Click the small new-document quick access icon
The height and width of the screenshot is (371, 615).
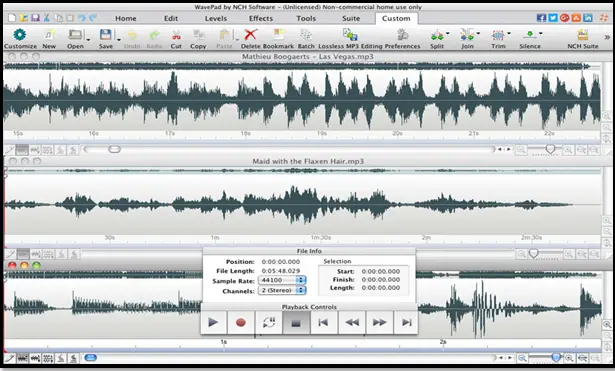(12, 18)
